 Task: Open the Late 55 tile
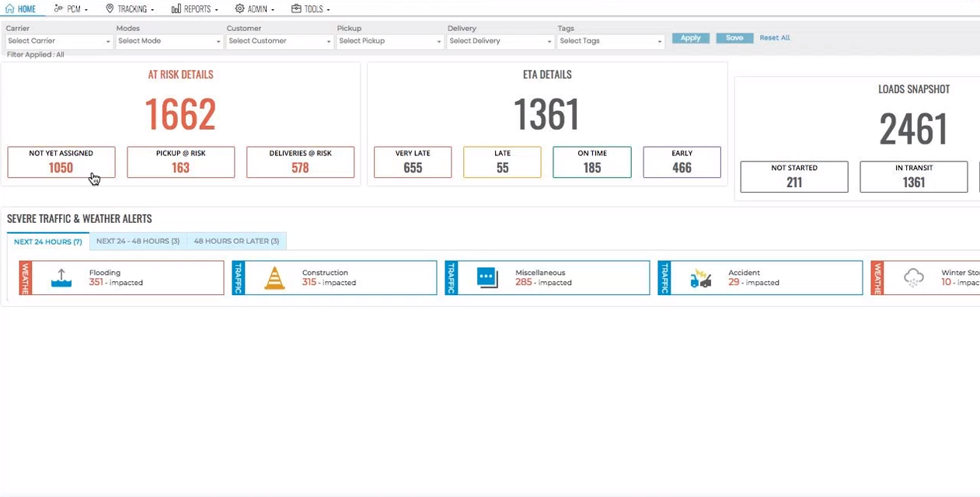502,162
